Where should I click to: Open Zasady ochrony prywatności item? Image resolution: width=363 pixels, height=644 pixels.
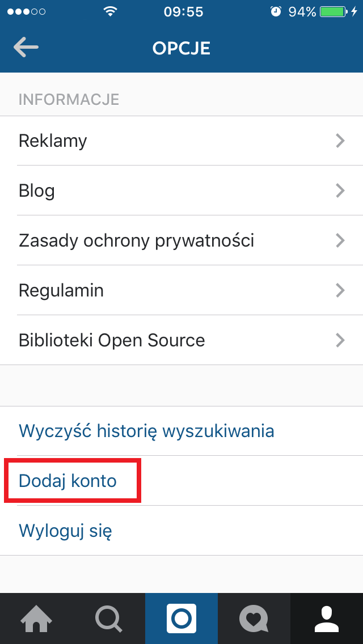pos(181,241)
